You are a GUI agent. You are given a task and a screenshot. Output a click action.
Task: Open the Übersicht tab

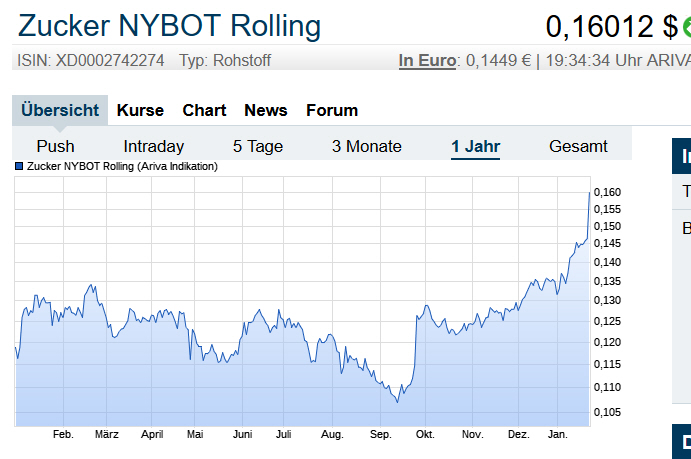pos(60,110)
